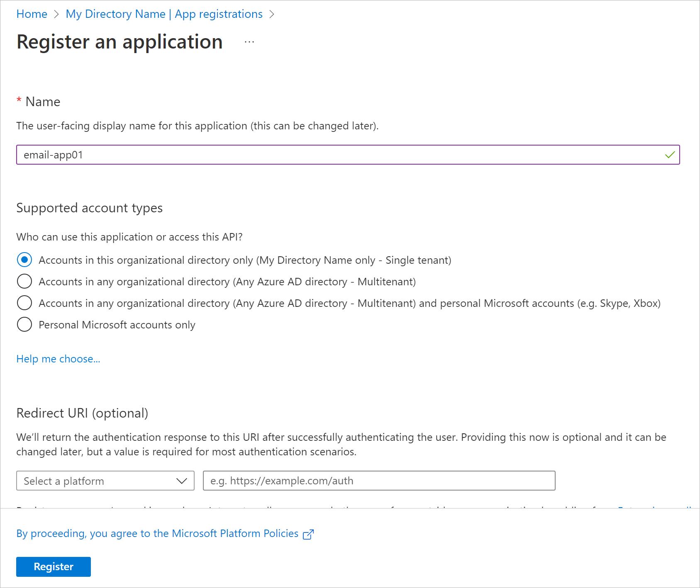Click the external link icon after Microsoft Platform Policies
Viewport: 700px width, 588px height.
[x=308, y=534]
